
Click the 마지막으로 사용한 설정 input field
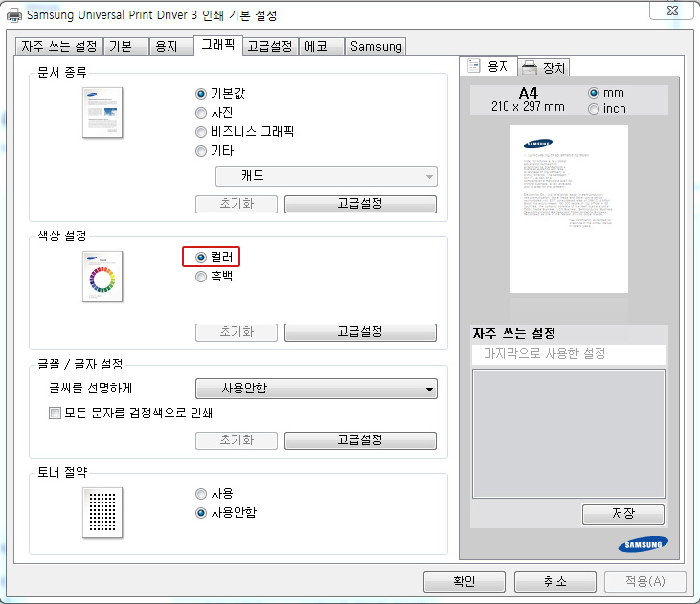point(568,354)
